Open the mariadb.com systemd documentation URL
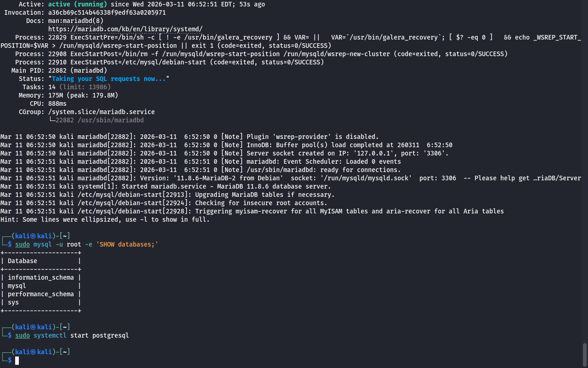Viewport: 588px width, 368px height. click(125, 29)
